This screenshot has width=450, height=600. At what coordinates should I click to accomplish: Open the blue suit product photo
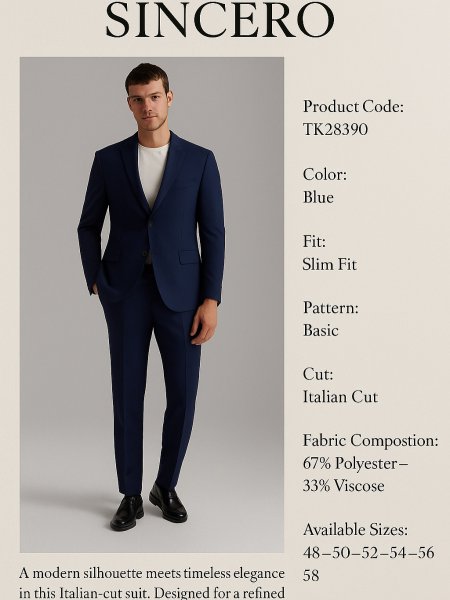pos(152,305)
